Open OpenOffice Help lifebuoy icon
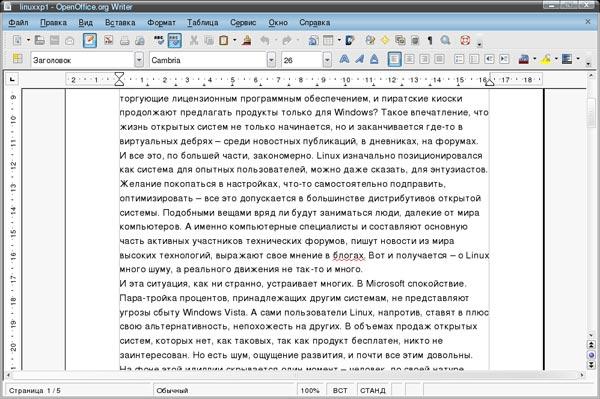600x399 pixels. pyautogui.click(x=465, y=40)
